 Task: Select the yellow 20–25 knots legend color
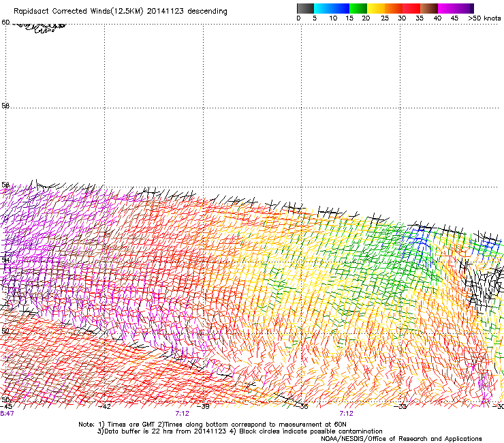coord(376,8)
